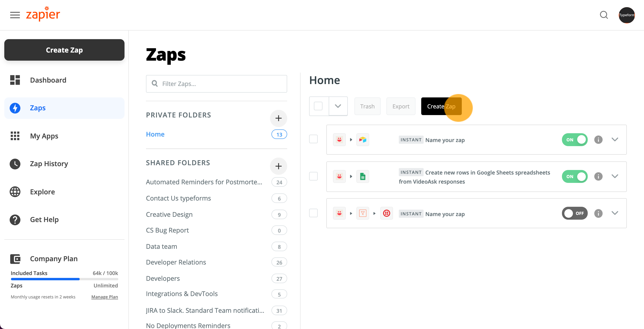Turn on the OFF zap toggle

(575, 213)
